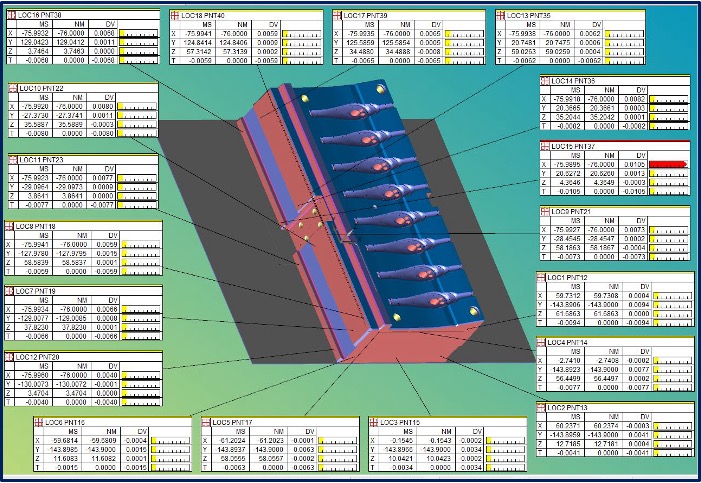Click the NM column header in LOC9 PNT21
This screenshot has width=701, height=483.
(x=609, y=220)
